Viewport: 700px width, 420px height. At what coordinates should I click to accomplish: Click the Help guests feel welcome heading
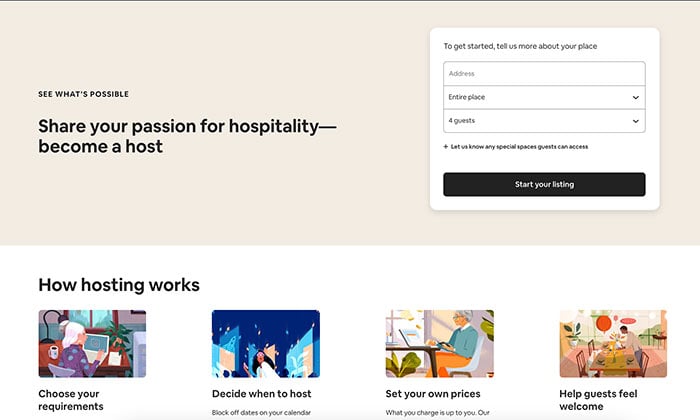click(x=598, y=400)
